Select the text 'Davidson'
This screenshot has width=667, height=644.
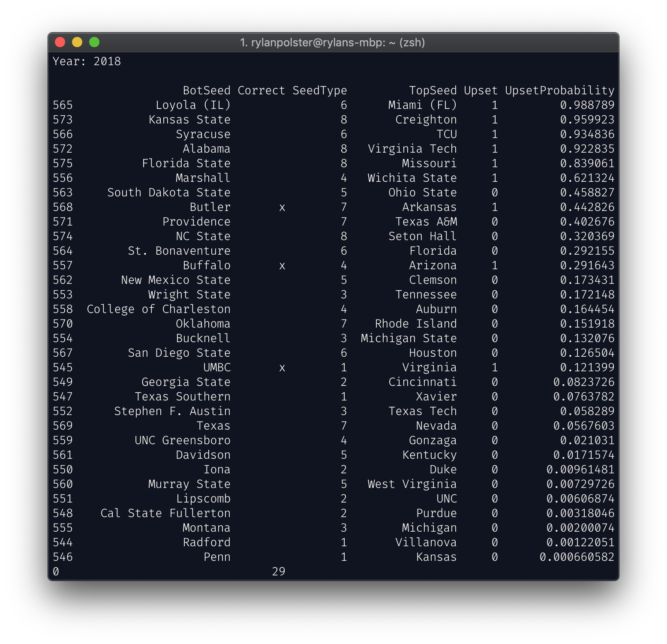click(x=203, y=455)
